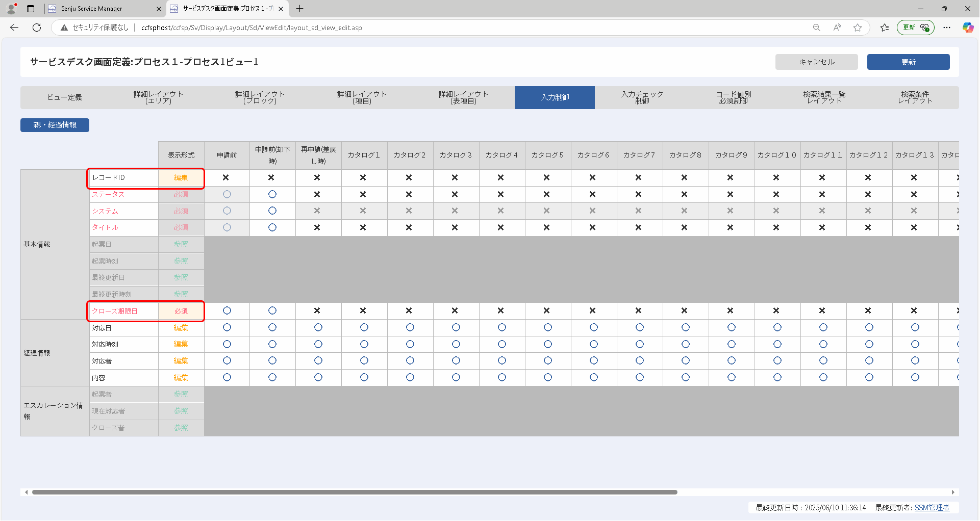The width and height of the screenshot is (980, 521).
Task: Click the 親・経過情報 button
Action: (55, 125)
